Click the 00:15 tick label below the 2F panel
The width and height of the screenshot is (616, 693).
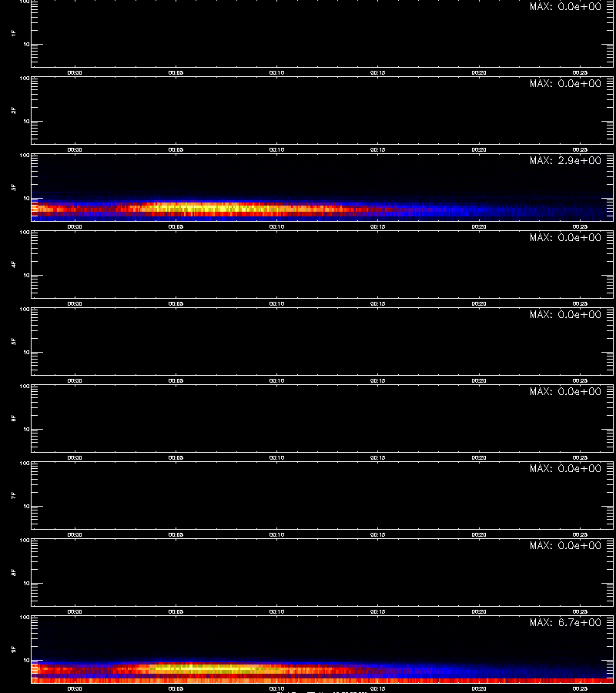click(x=377, y=150)
